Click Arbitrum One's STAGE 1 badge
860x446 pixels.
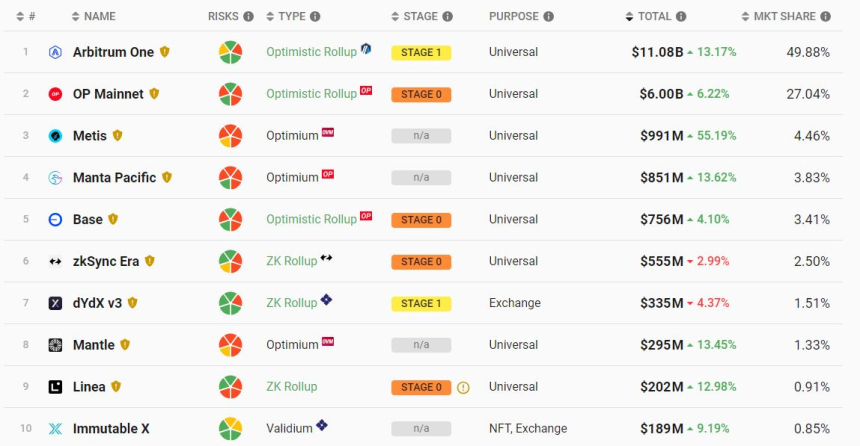click(421, 52)
